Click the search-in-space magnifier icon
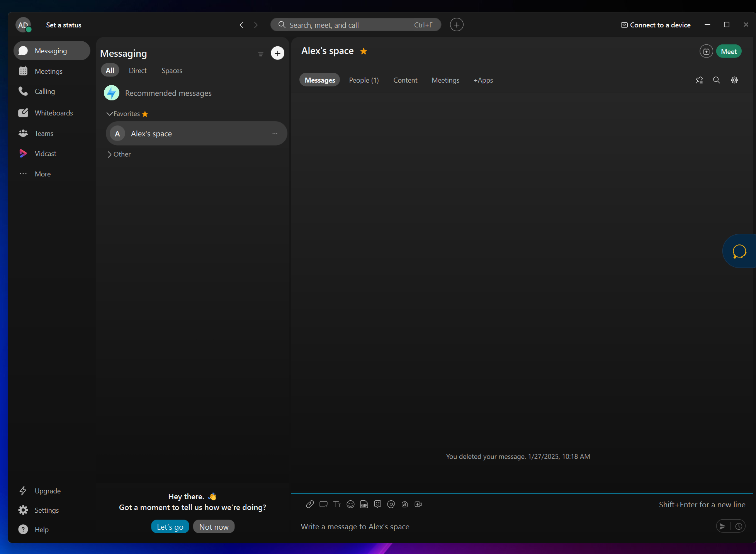Image resolution: width=756 pixels, height=554 pixels. 717,80
